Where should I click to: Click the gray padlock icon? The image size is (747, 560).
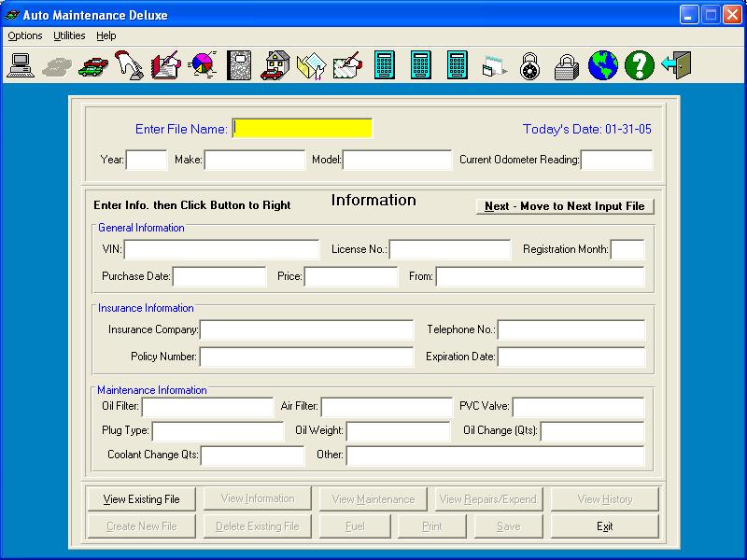(x=567, y=66)
